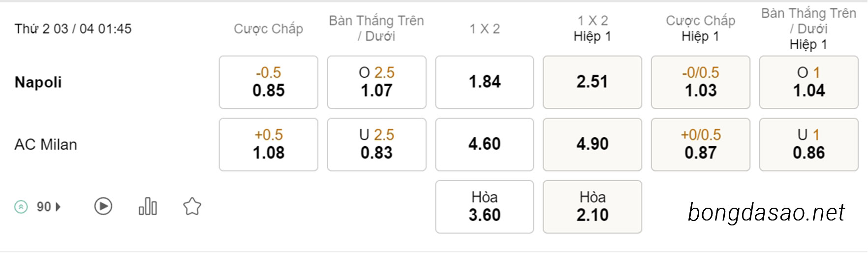Mark match as favorite with star icon
868x253 pixels.
click(x=192, y=206)
